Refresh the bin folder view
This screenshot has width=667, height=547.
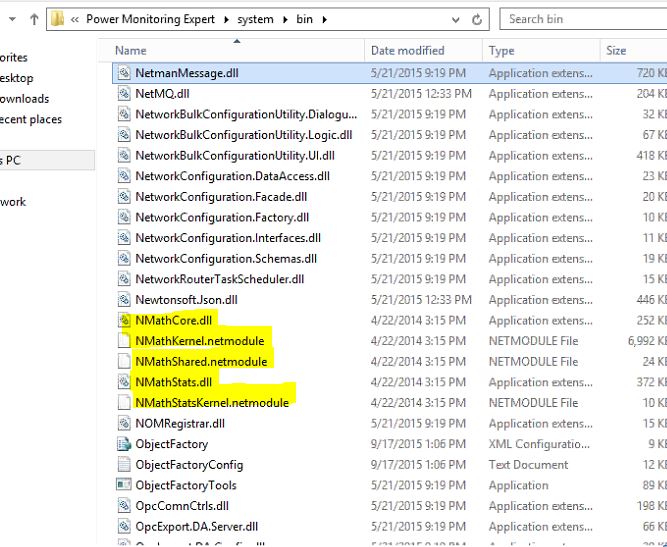pos(477,20)
